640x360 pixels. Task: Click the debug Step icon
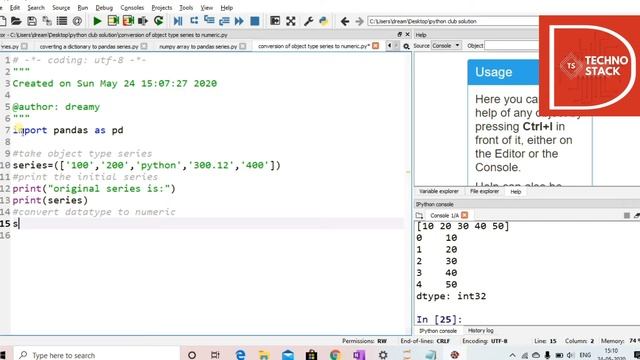tap(194, 21)
